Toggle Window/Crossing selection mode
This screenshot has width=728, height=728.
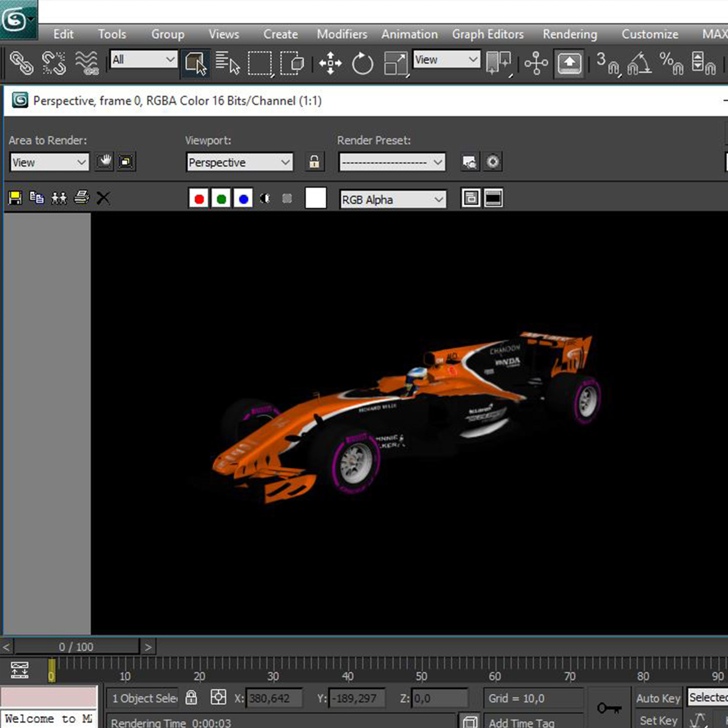[292, 63]
